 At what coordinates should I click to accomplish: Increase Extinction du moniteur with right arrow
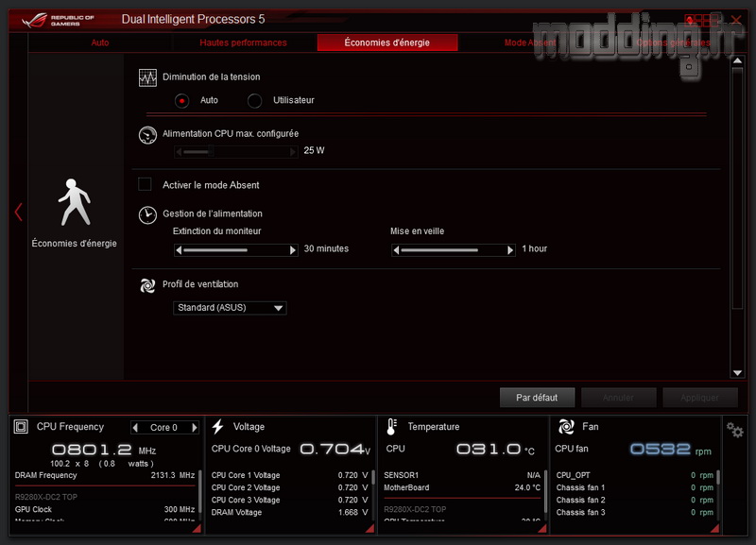click(x=292, y=250)
